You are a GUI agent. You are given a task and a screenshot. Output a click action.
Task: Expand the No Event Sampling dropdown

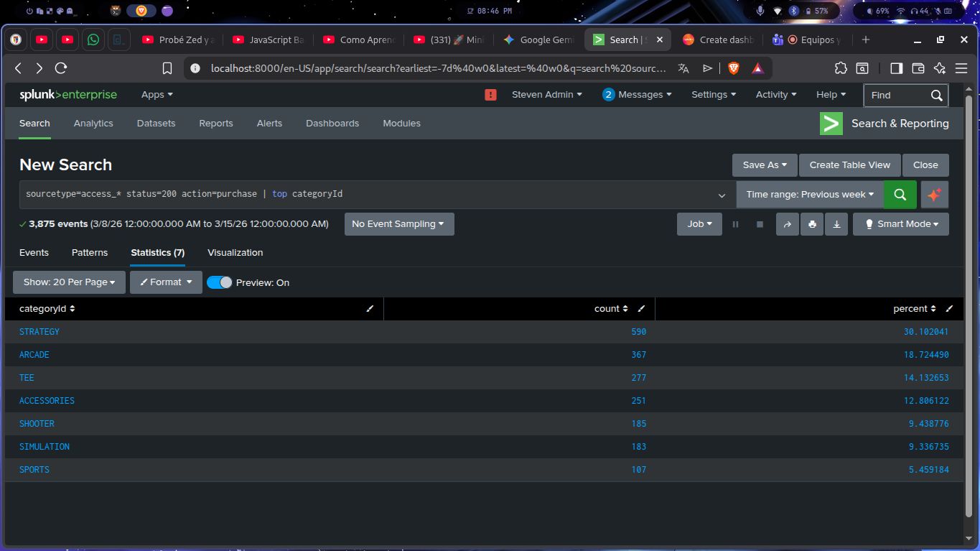point(398,224)
